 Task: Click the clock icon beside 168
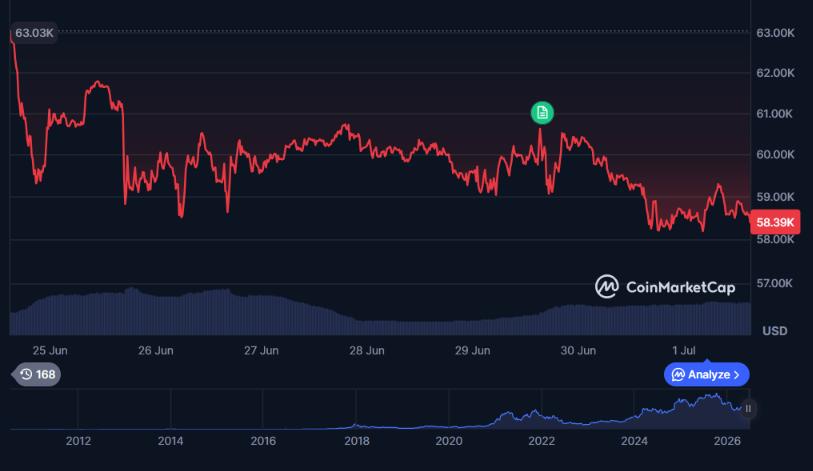[x=26, y=375]
